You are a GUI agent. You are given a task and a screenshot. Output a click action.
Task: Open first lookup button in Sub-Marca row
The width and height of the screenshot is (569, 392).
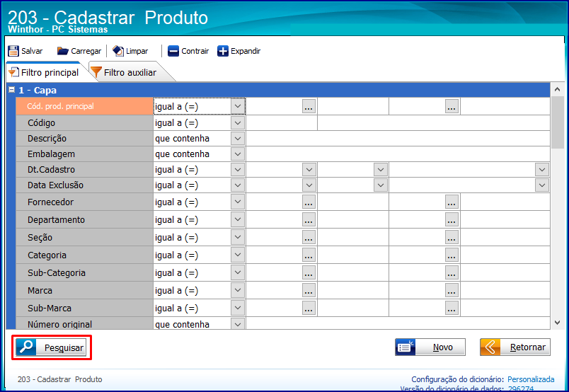click(x=309, y=309)
